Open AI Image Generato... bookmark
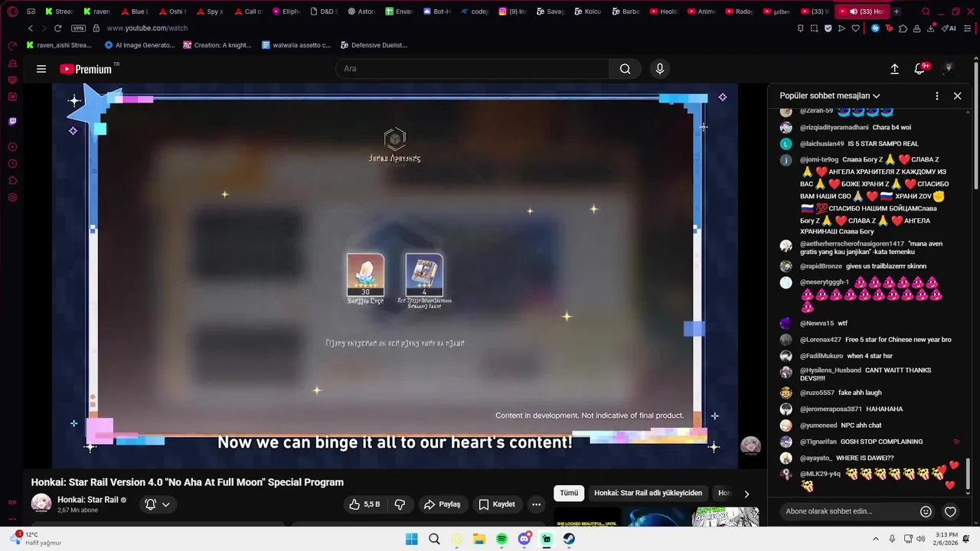 (139, 45)
